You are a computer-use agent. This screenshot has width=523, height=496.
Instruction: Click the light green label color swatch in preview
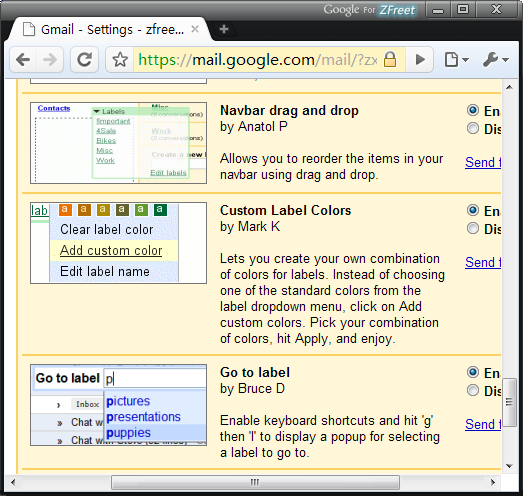pyautogui.click(x=141, y=210)
